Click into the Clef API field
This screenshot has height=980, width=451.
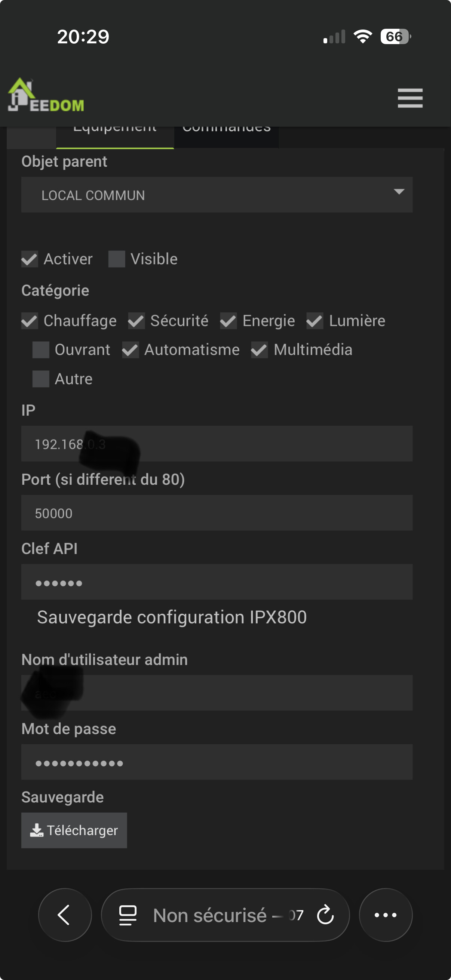coord(217,582)
